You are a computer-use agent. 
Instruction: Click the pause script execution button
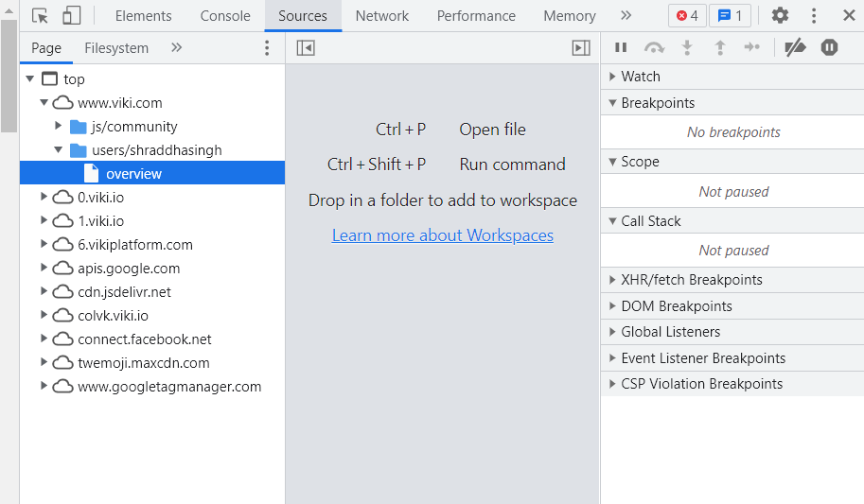(621, 47)
